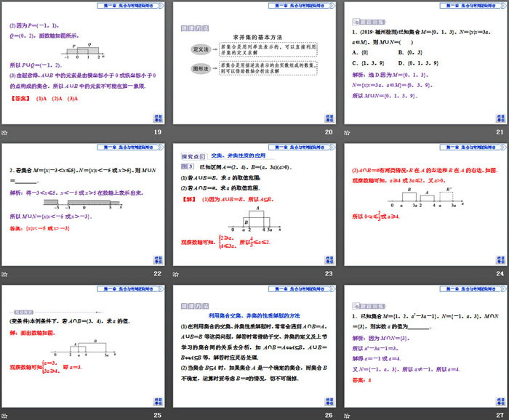Click the blue corner button on slide 19
The image size is (509, 420).
point(157,118)
